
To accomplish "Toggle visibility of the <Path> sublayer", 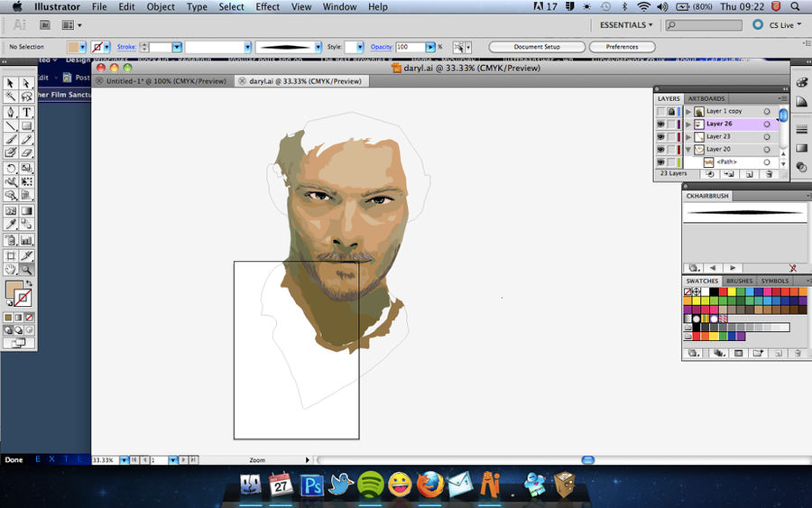I will pyautogui.click(x=660, y=162).
